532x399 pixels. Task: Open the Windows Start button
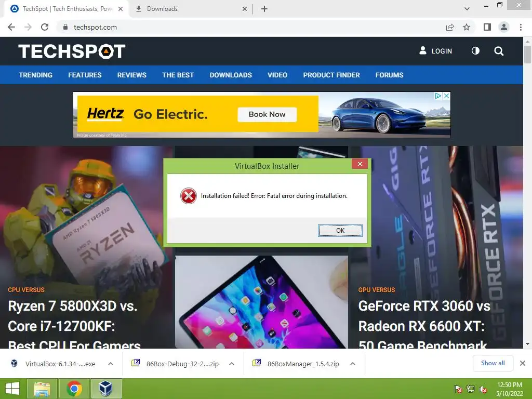pos(12,389)
